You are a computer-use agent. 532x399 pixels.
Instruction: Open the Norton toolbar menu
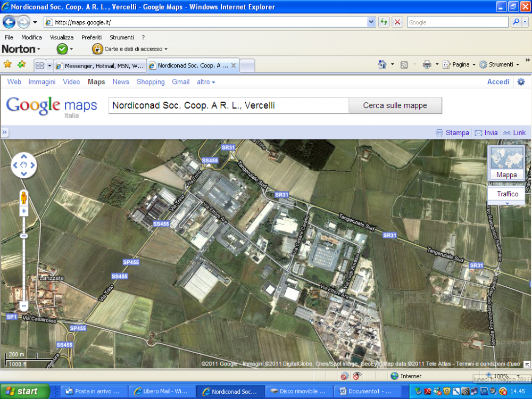click(21, 49)
